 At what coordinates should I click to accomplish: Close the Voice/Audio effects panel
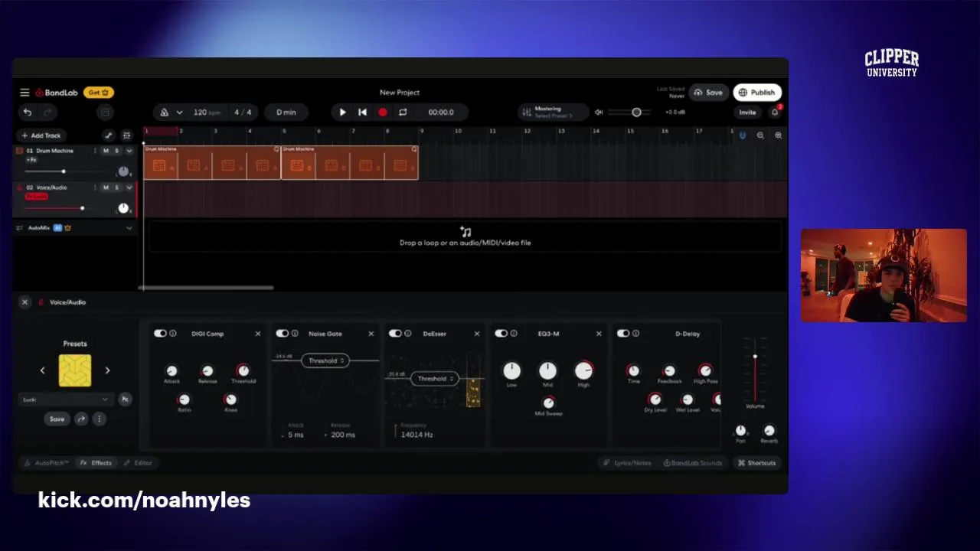[24, 302]
